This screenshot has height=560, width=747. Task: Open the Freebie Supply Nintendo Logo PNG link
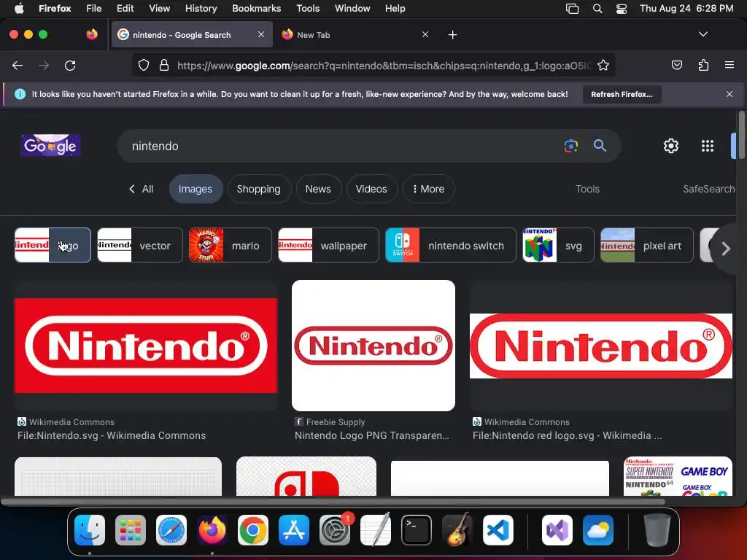(x=371, y=436)
